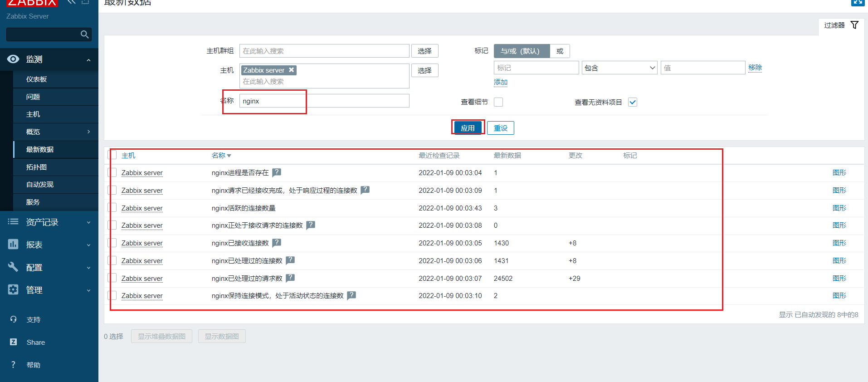Click the question mark icon beside 帮助
Viewport: 868px width, 382px height.
[13, 365]
